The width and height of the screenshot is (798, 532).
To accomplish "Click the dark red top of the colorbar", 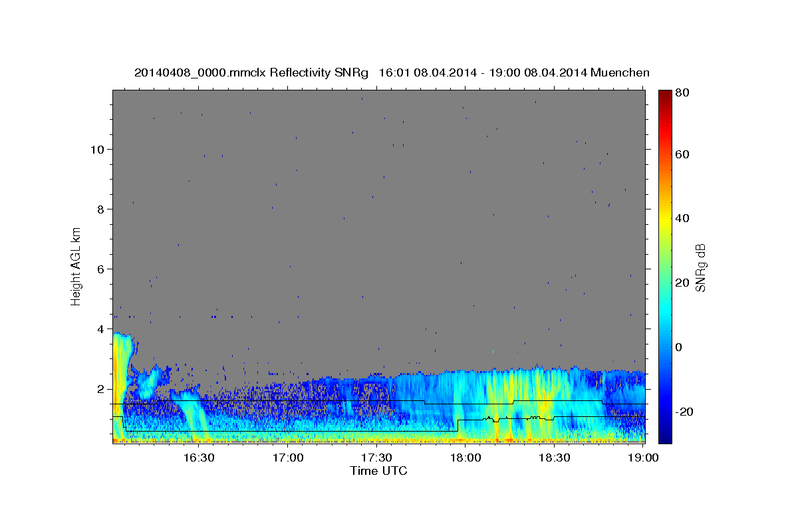I will click(665, 94).
